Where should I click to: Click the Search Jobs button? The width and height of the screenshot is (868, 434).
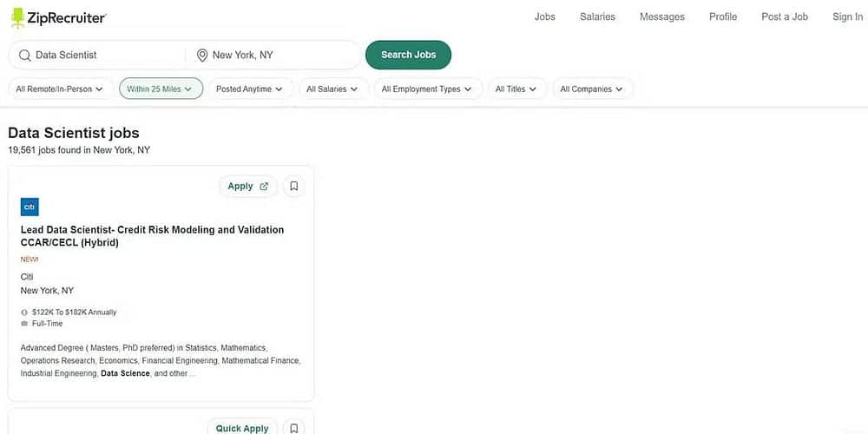pos(409,55)
